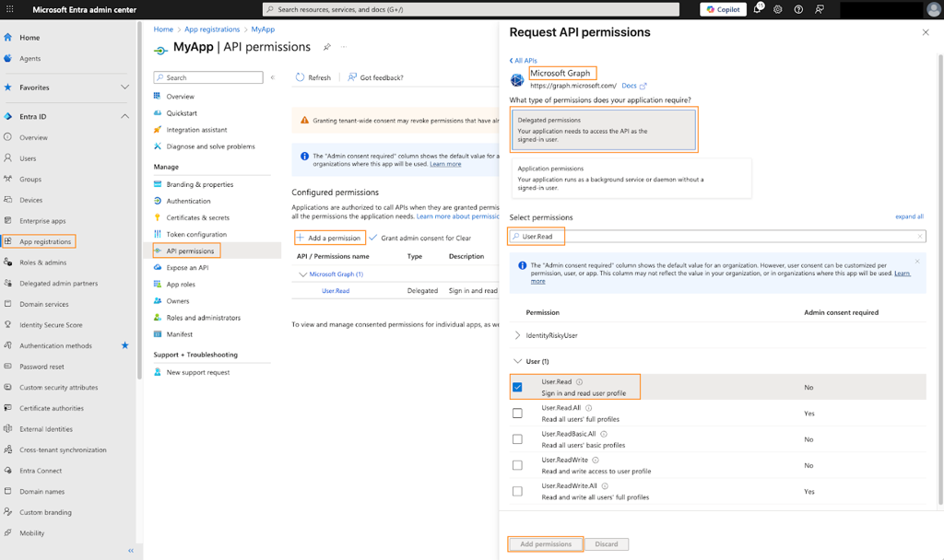Open Integration assistant
944x560 pixels.
[x=197, y=129]
